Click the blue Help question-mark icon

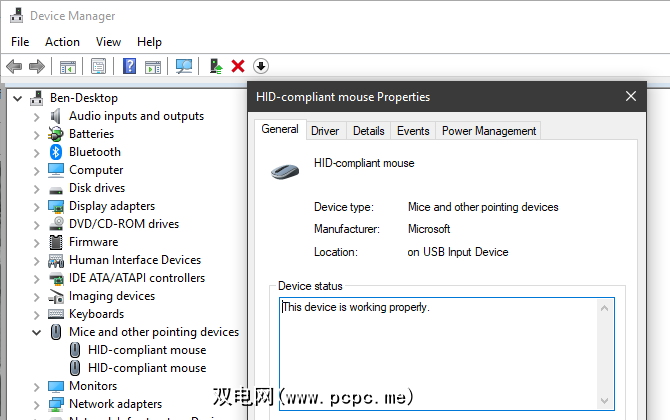[129, 66]
